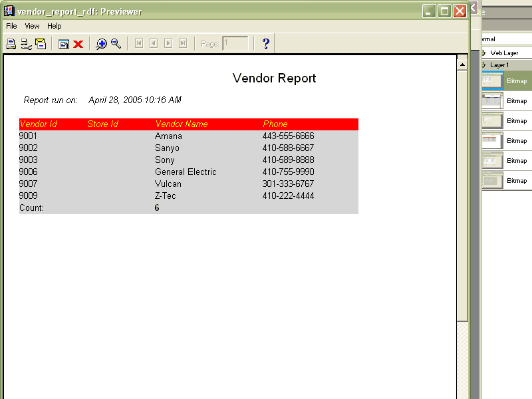Zoom out using the magnifier icon
Image resolution: width=532 pixels, height=399 pixels.
pyautogui.click(x=116, y=44)
